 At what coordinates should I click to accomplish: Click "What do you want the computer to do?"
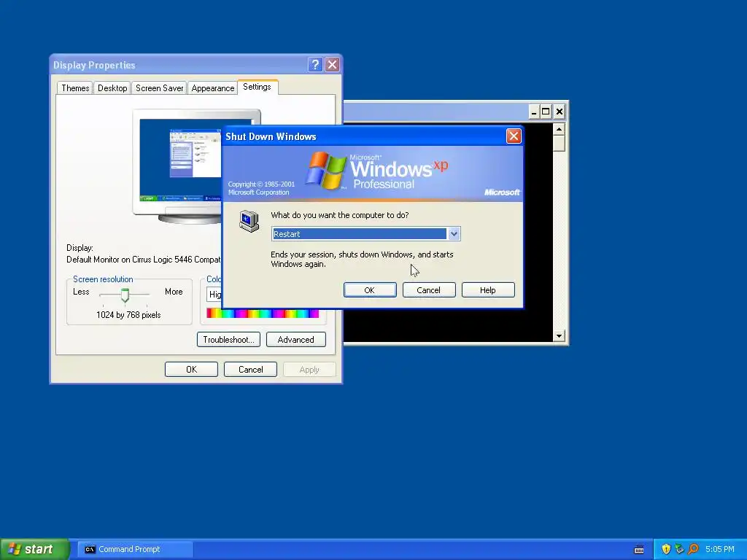click(340, 215)
